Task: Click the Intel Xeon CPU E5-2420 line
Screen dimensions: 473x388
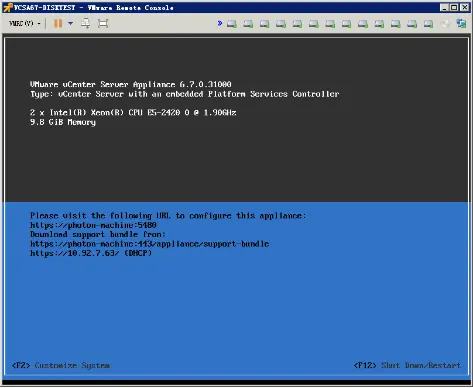Action: click(x=133, y=112)
